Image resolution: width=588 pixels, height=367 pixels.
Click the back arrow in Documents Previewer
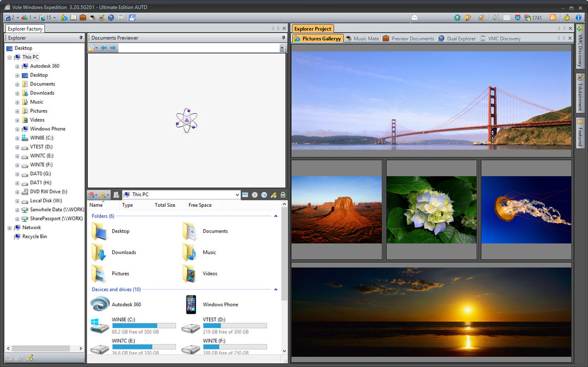coord(104,48)
